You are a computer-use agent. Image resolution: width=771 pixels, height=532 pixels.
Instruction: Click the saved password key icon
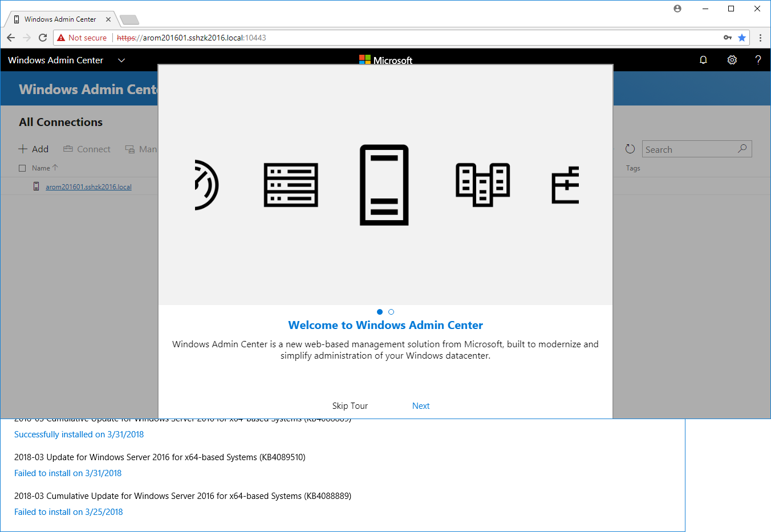pos(728,38)
